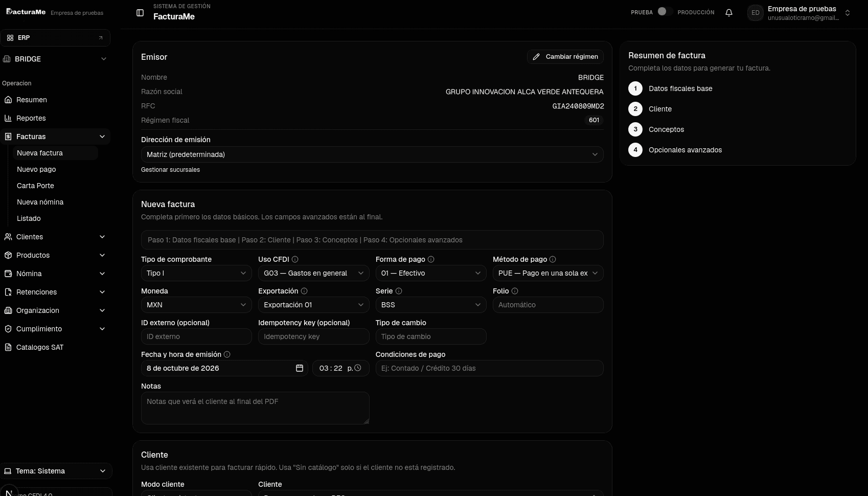This screenshot has height=496, width=868.
Task: Click the info icon beside Forma de pago
Action: point(431,259)
